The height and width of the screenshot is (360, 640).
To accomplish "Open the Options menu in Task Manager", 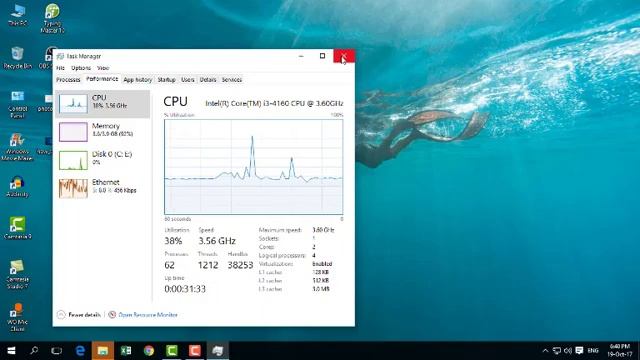I will pos(81,68).
